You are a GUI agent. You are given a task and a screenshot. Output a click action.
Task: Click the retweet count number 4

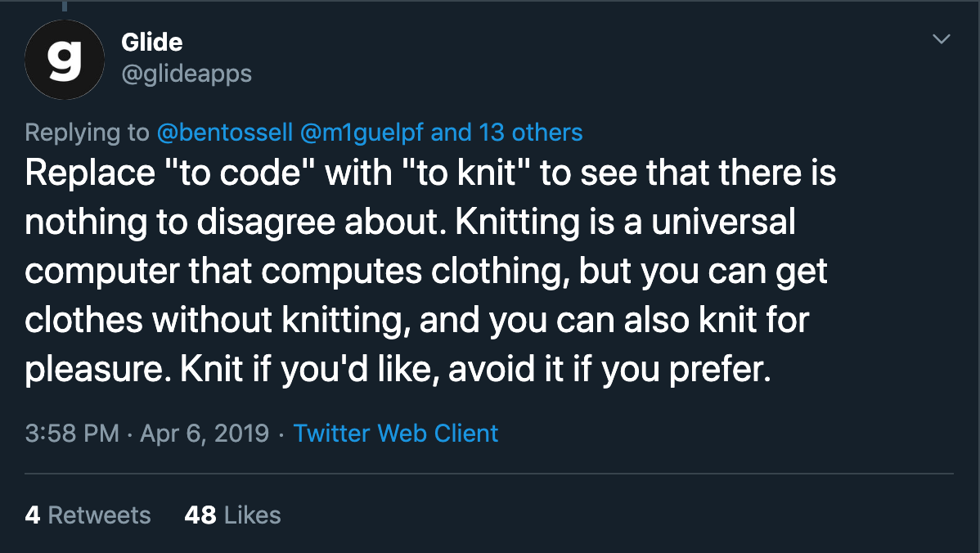(33, 515)
